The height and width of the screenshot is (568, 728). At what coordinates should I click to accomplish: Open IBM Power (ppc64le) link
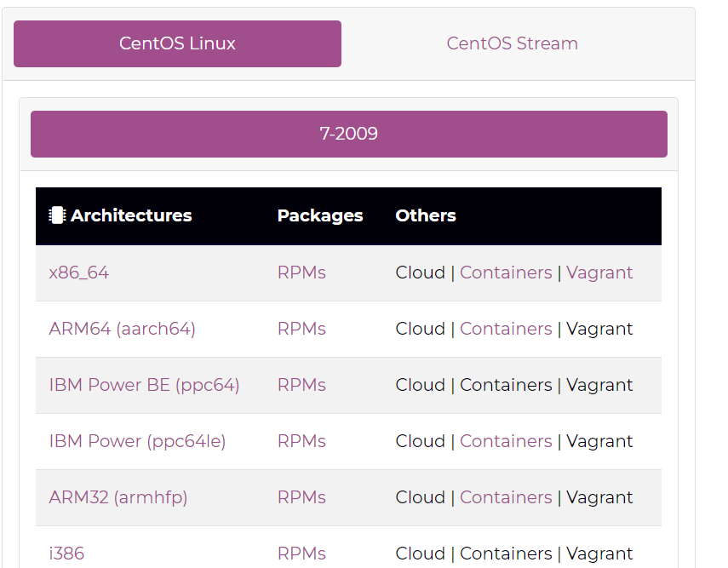137,441
